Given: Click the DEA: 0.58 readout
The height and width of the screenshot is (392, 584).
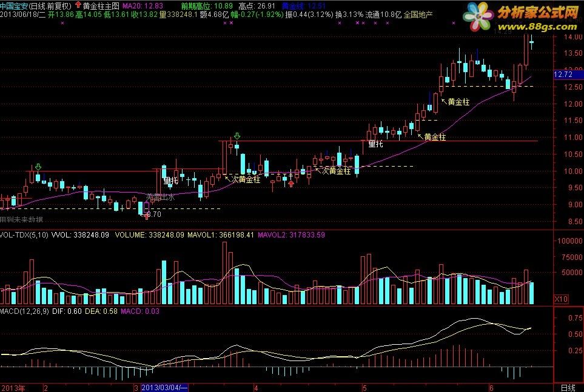Looking at the screenshot, I should coord(101,311).
